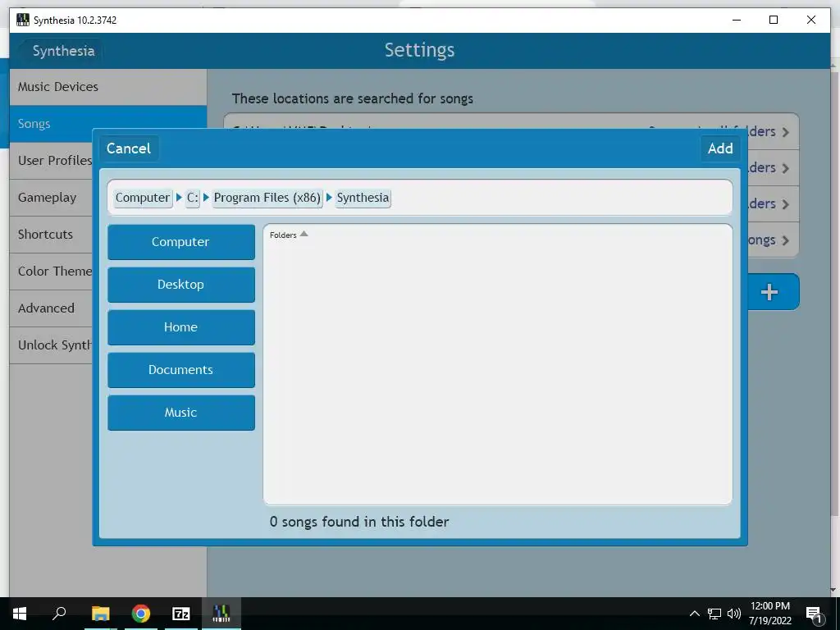
Task: Click the plus button to add location
Action: 770,292
